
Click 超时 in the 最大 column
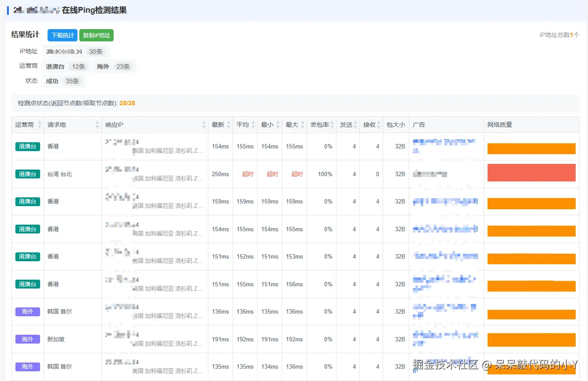(297, 174)
